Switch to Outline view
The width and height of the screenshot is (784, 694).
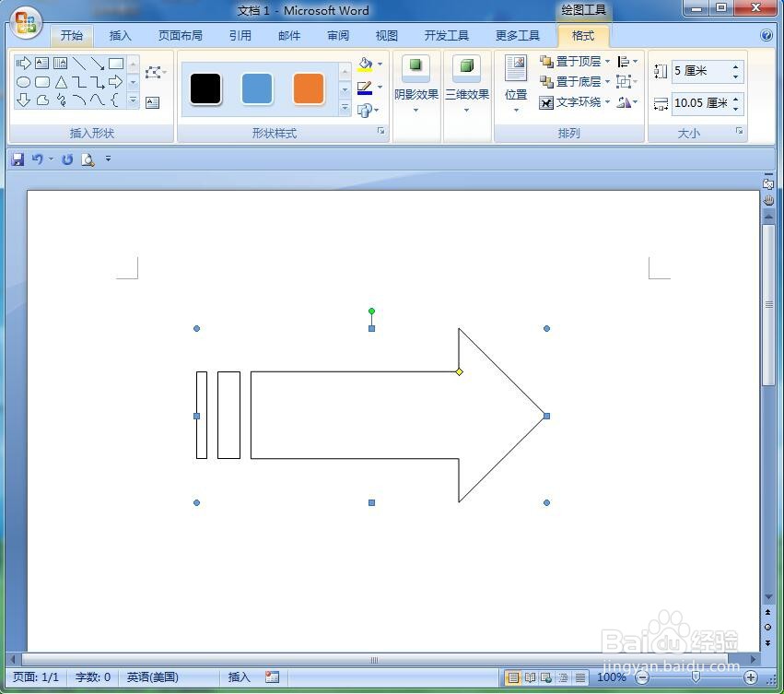564,677
